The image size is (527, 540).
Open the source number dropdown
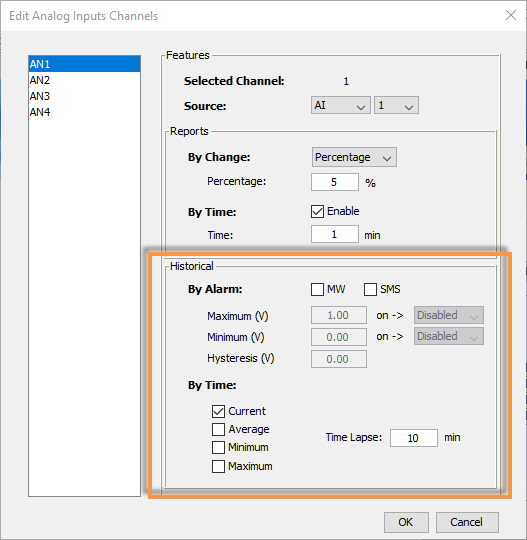396,105
